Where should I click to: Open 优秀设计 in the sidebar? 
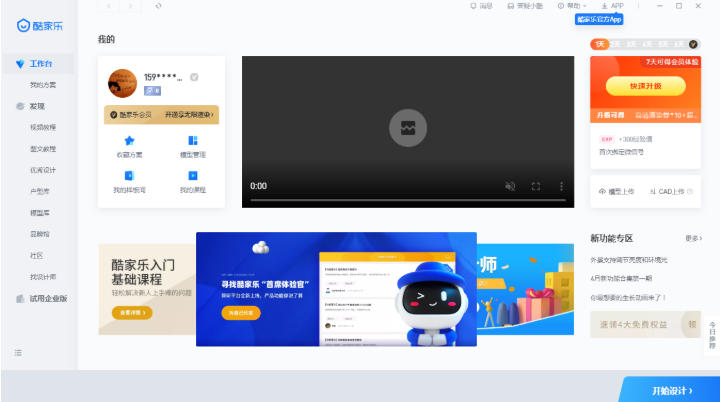tap(43, 170)
